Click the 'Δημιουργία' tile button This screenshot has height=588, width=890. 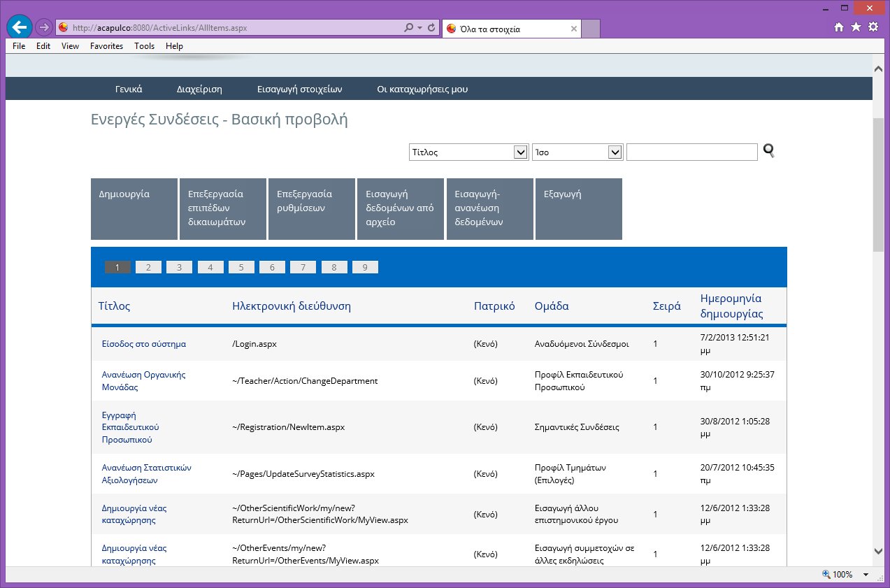134,209
